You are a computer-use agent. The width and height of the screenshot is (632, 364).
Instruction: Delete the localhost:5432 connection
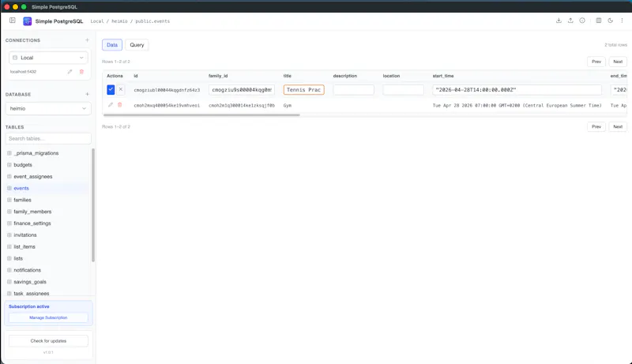[81, 72]
